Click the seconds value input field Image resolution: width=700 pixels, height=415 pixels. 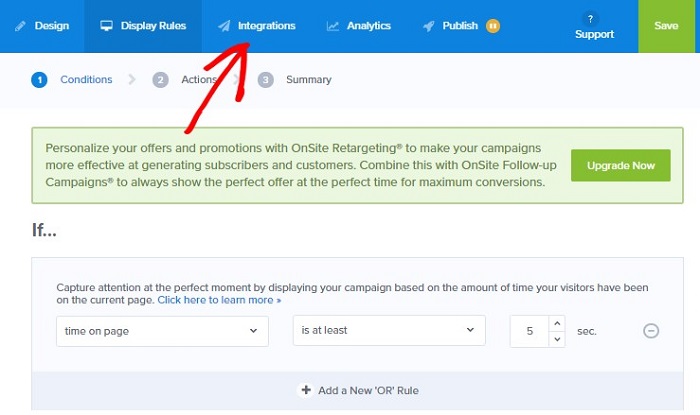(x=529, y=331)
